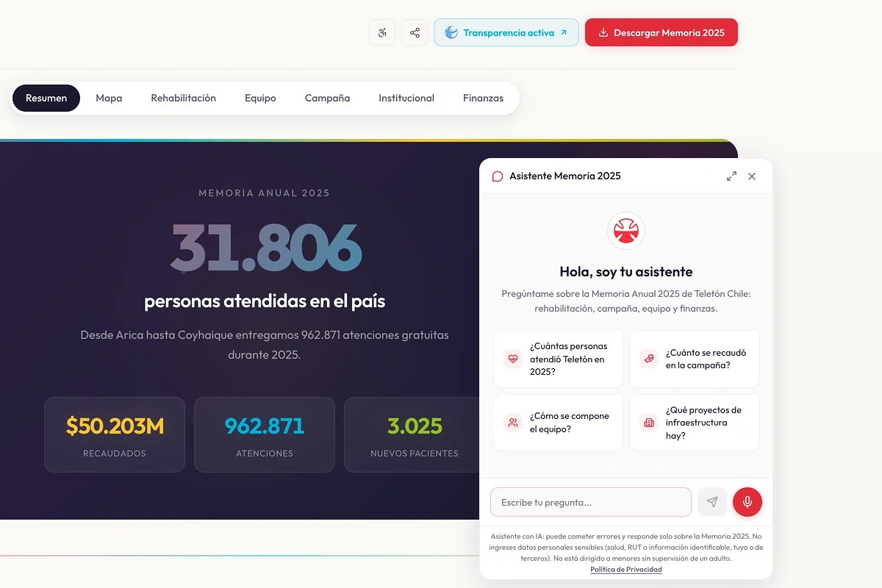882x588 pixels.
Task: Select the Finanzas tab
Action: click(483, 98)
